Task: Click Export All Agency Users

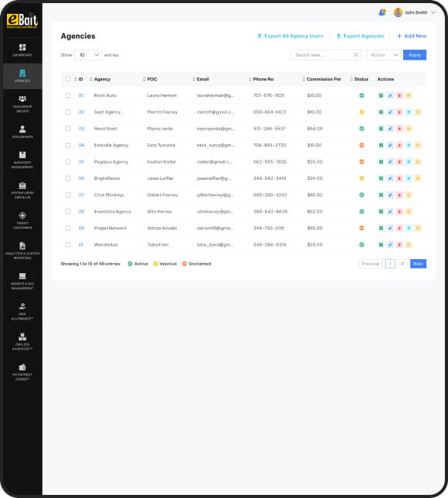Action: (290, 36)
